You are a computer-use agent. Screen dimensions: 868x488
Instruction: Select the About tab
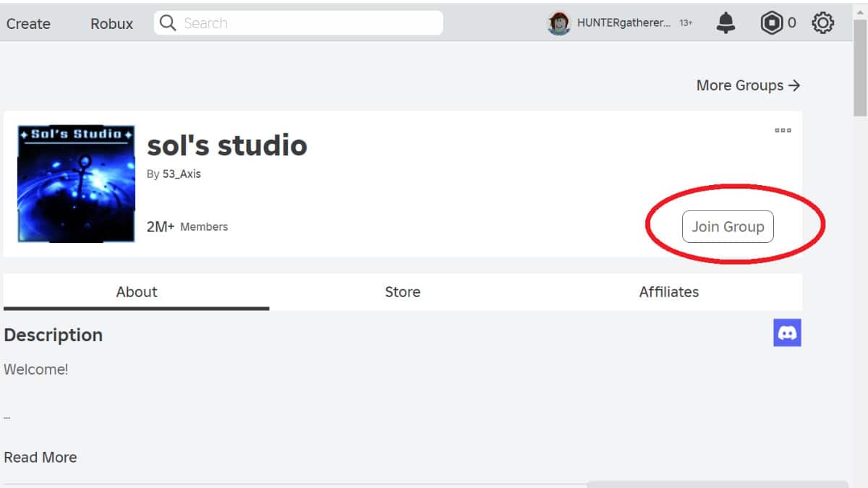tap(137, 292)
